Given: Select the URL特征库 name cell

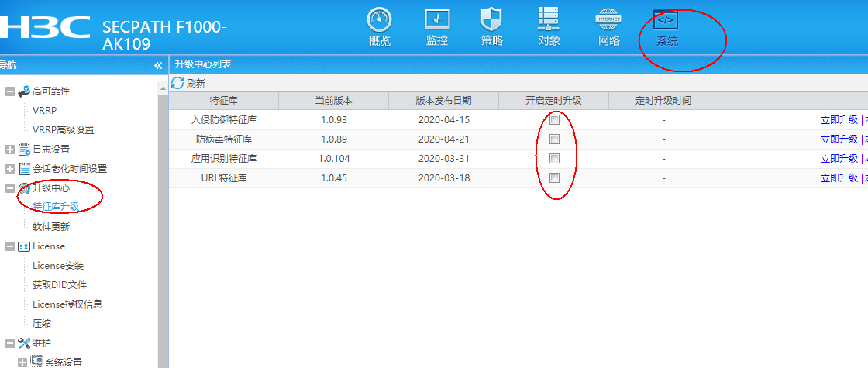Looking at the screenshot, I should [224, 177].
